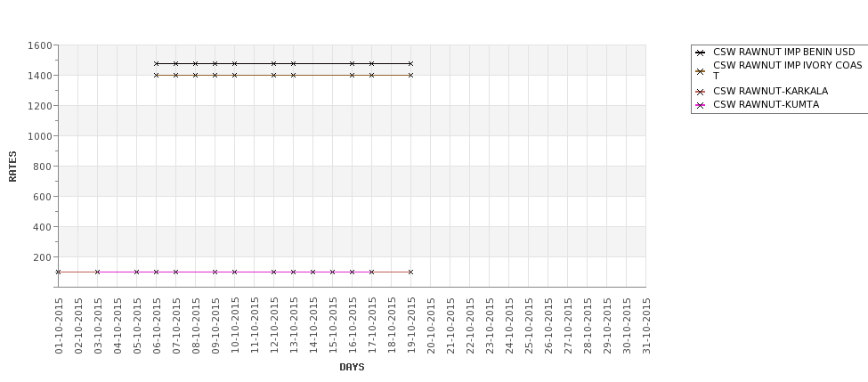The width and height of the screenshot is (868, 382).
Task: Click the Ivory Coast data point on 19-10-2015
Action: coord(410,76)
